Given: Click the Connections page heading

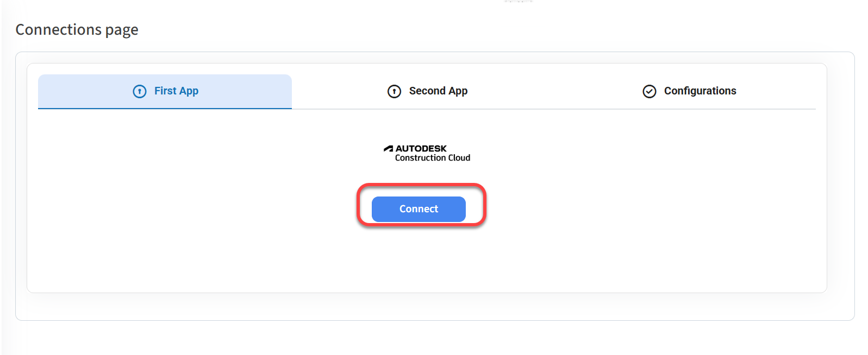Looking at the screenshot, I should 77,29.
